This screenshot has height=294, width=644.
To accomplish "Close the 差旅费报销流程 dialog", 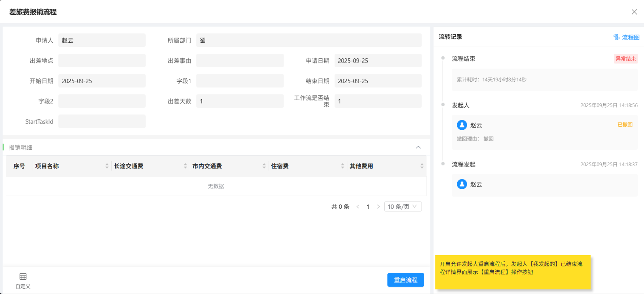I will coord(634,12).
